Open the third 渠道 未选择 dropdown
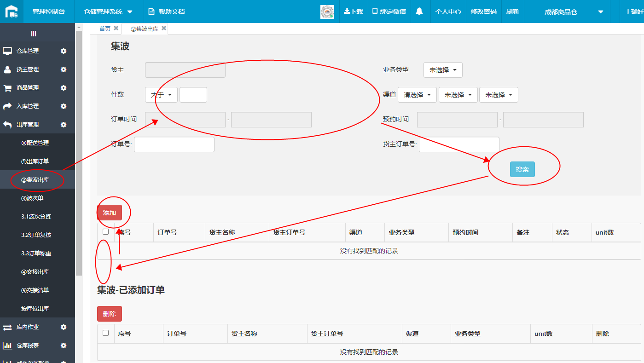 pyautogui.click(x=499, y=95)
